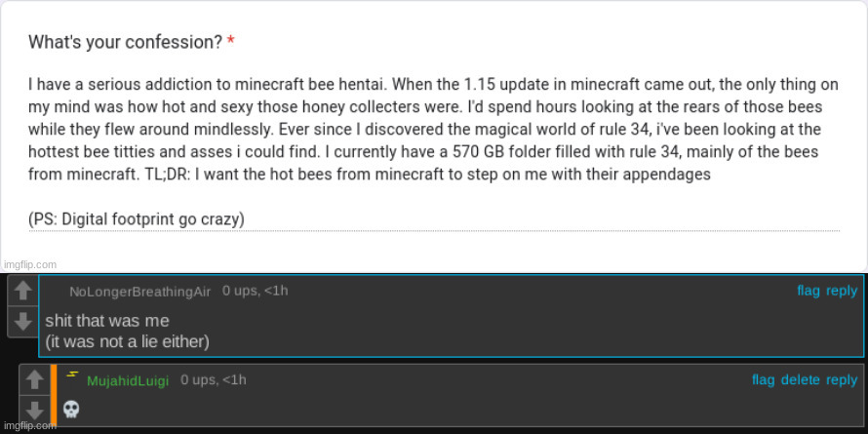Reply to MujahidLuigi's comment
The width and height of the screenshot is (868, 434).
pos(842,380)
